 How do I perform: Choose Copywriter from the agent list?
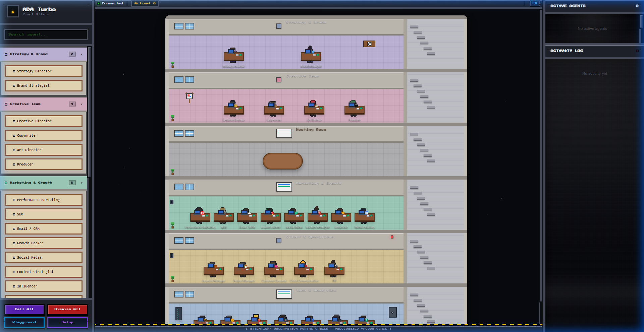44,135
